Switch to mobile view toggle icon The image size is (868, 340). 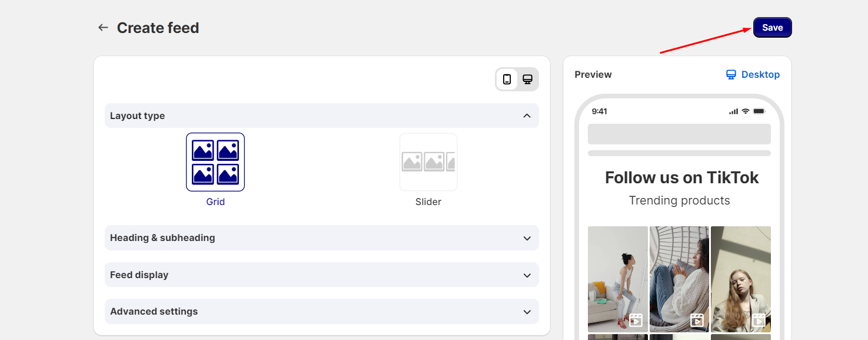tap(507, 80)
